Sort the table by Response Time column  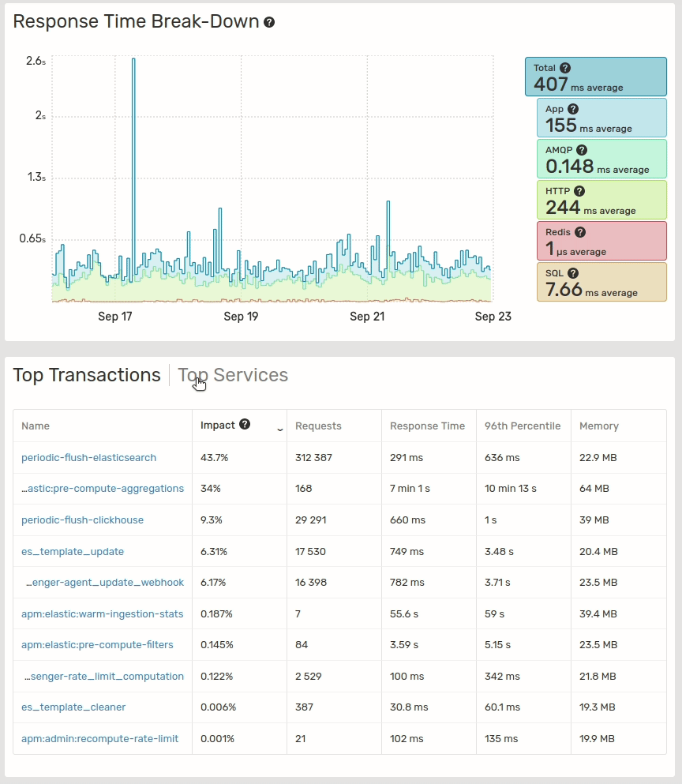428,425
